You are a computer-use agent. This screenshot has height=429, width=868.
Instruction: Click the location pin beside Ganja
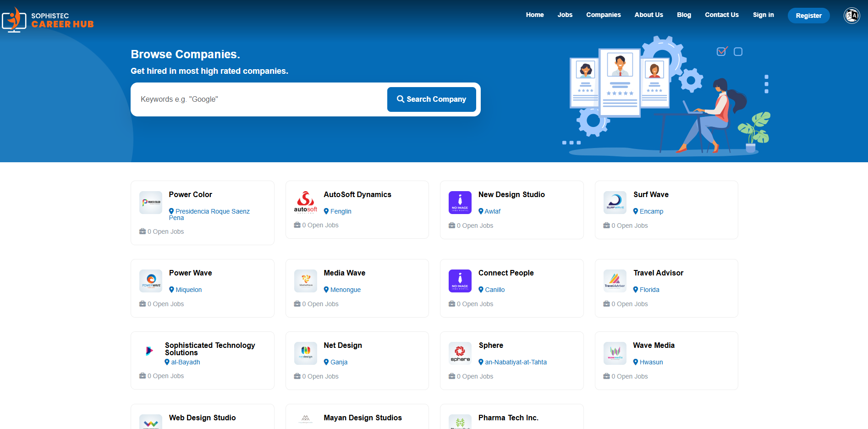click(x=326, y=362)
